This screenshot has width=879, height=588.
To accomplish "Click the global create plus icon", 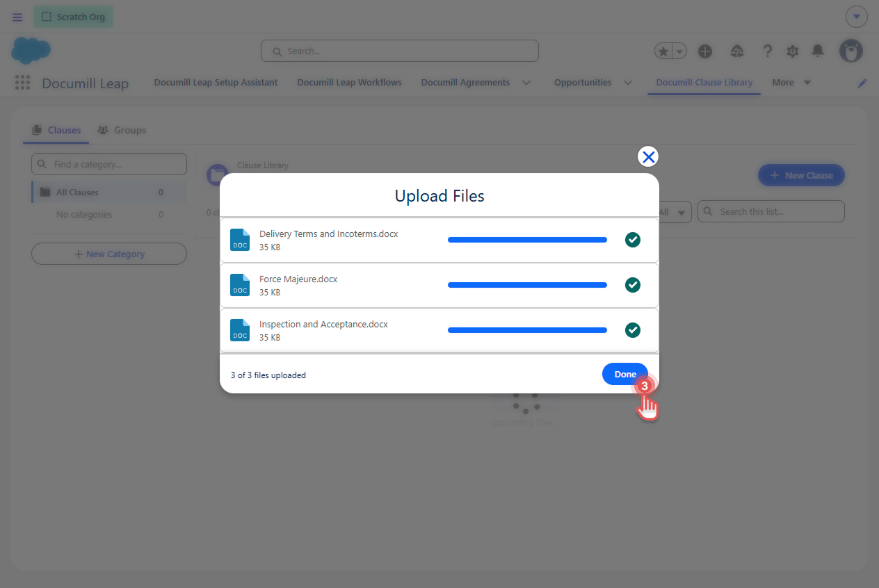I will pos(705,51).
